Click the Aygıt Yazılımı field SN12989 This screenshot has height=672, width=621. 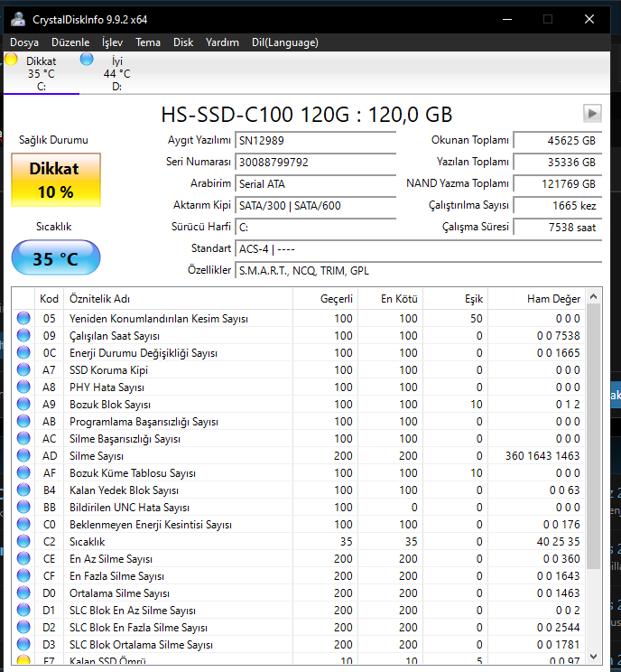tap(316, 141)
